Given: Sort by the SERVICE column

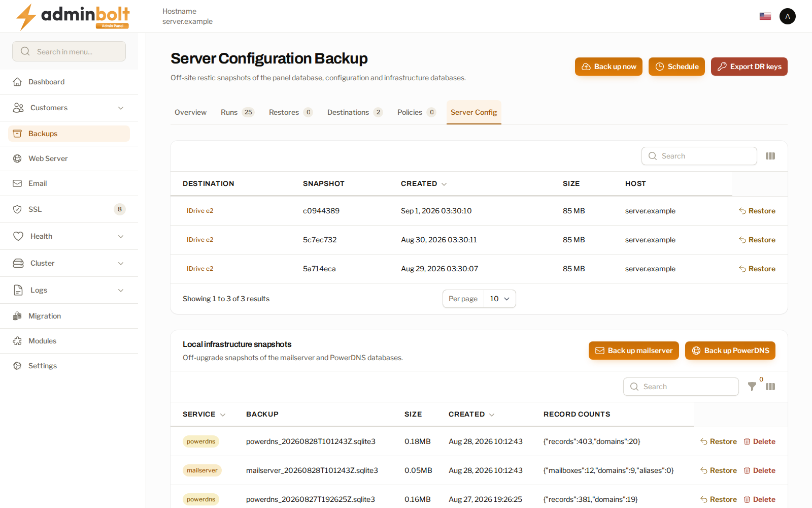Looking at the screenshot, I should (x=204, y=414).
